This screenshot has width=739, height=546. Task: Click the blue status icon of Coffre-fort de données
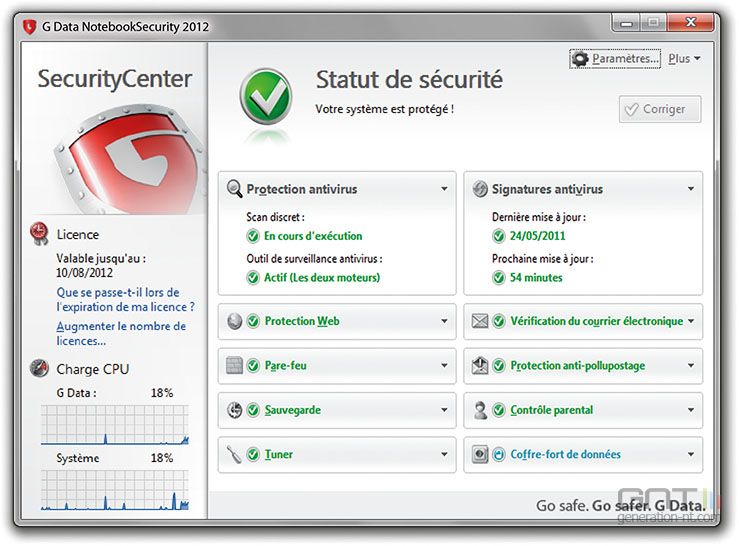tap(499, 454)
